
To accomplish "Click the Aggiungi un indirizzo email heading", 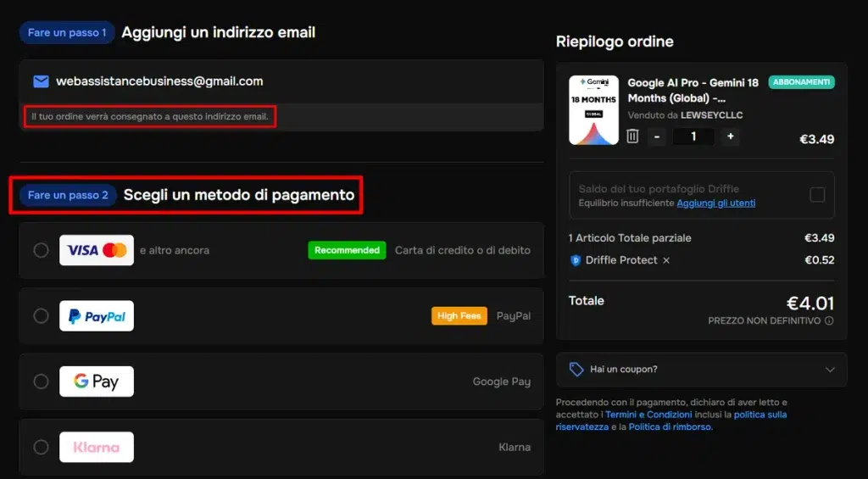I will coord(218,33).
